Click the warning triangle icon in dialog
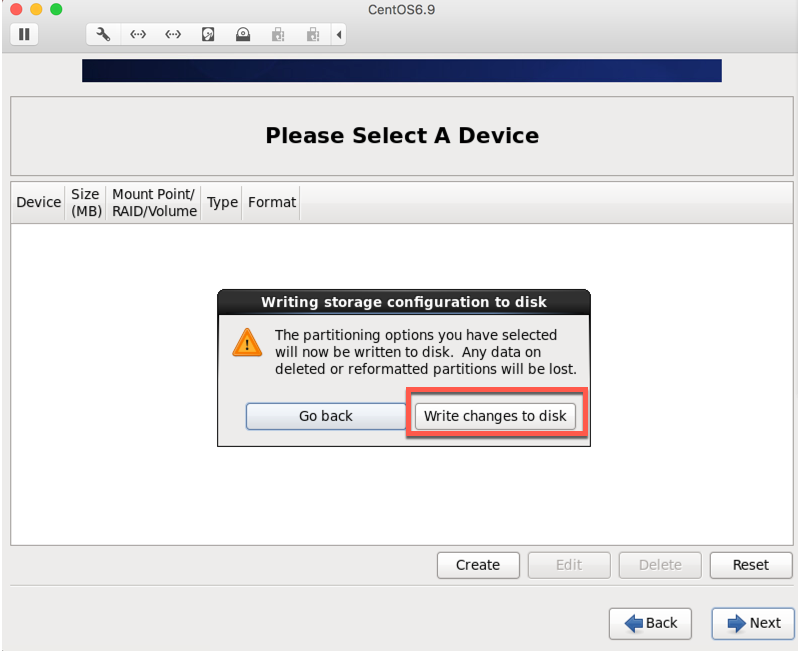This screenshot has width=798, height=651. click(x=247, y=341)
